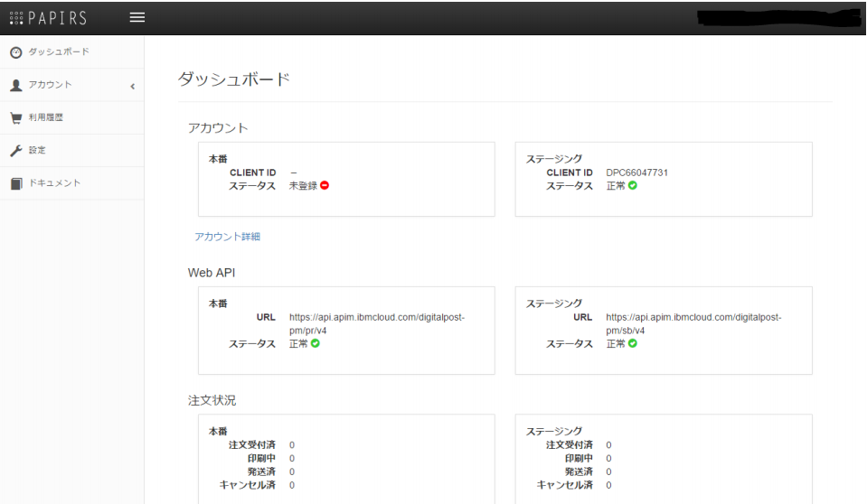Click the ステージング Web API green status icon
This screenshot has width=867, height=504.
[x=633, y=343]
